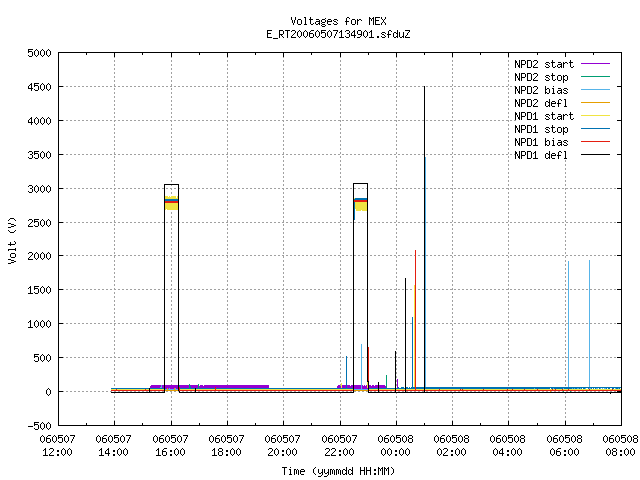The image size is (640, 480).
Task: Click the 'NPD1 start' legend label
Action: (544, 116)
